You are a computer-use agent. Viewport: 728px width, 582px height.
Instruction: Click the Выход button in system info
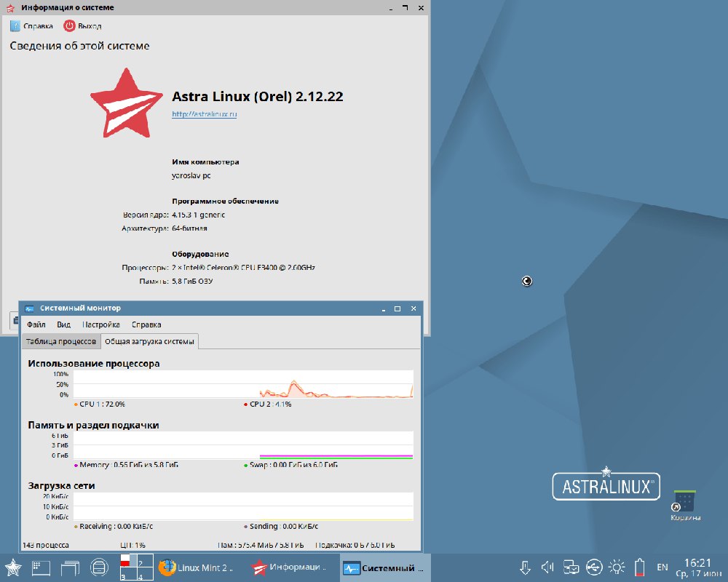click(83, 26)
